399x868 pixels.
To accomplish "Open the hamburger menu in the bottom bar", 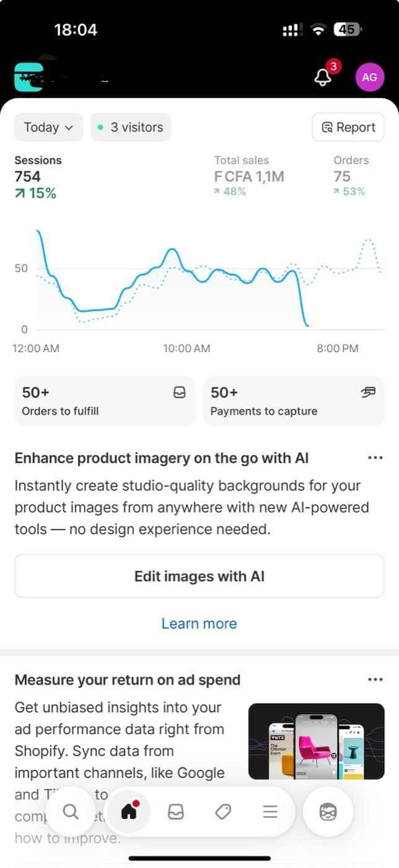I will pos(270,812).
